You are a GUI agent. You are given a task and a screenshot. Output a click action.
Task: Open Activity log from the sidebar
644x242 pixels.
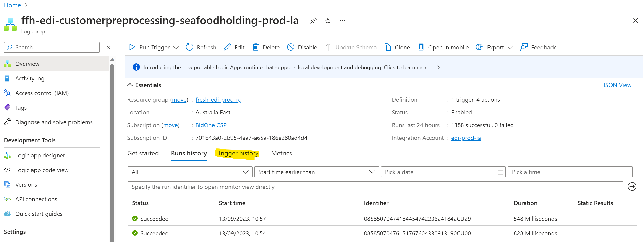(29, 78)
